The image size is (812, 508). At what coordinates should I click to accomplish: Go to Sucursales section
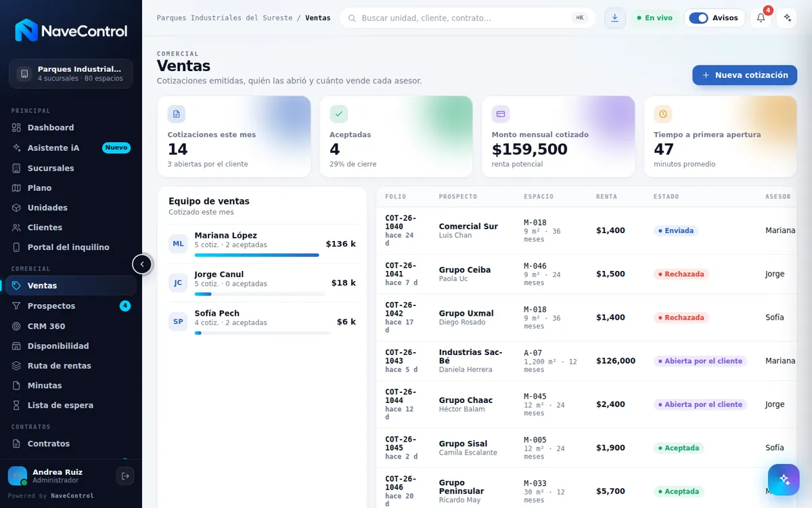pyautogui.click(x=71, y=168)
